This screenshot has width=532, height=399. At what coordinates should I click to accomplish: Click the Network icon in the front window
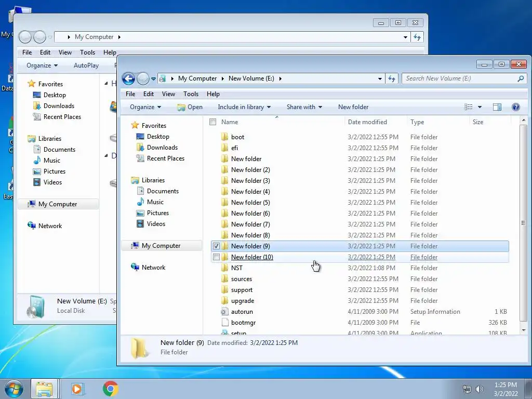coord(135,267)
